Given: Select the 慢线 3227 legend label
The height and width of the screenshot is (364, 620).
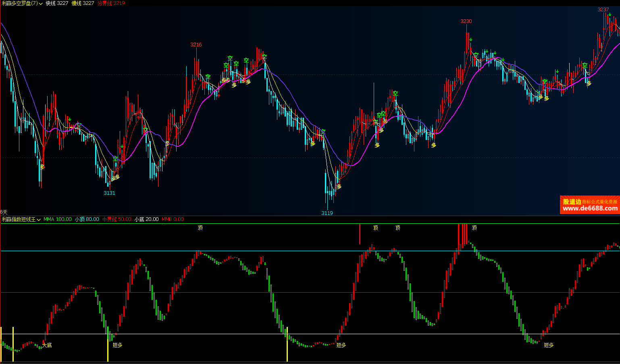Looking at the screenshot, I should point(83,3).
